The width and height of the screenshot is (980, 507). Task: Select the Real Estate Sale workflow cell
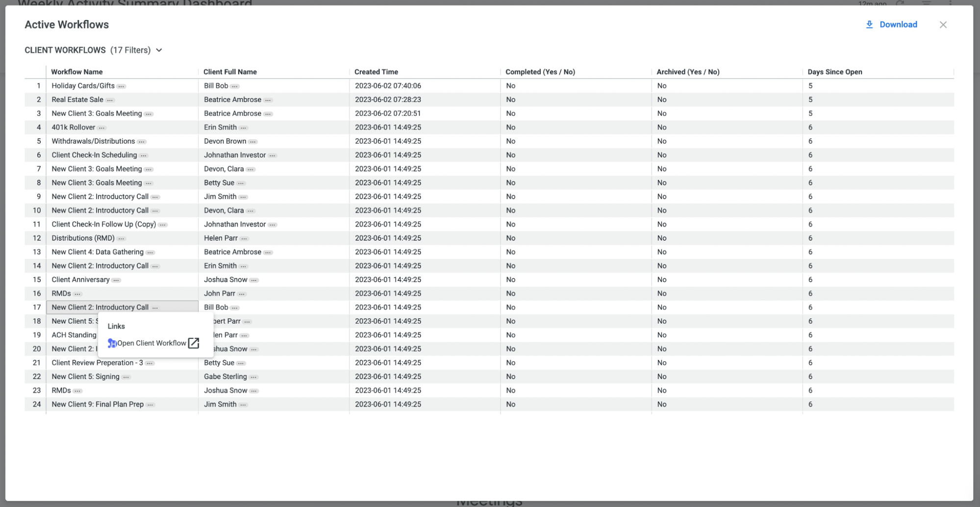(x=122, y=100)
